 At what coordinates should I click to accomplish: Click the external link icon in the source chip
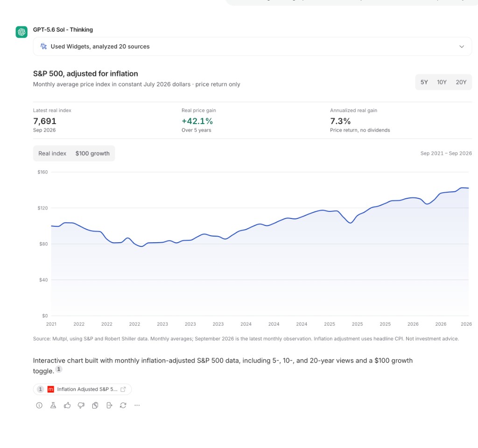(123, 389)
